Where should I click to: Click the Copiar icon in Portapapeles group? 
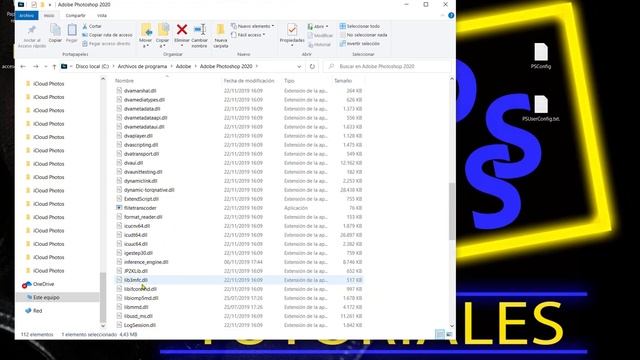click(55, 30)
